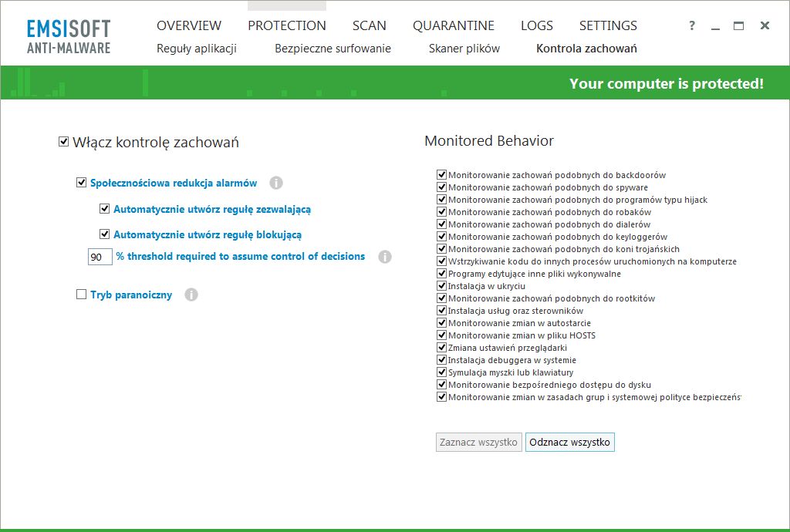Image resolution: width=790 pixels, height=532 pixels.
Task: Click the Emsisoft Anti-Malware logo
Action: click(69, 37)
